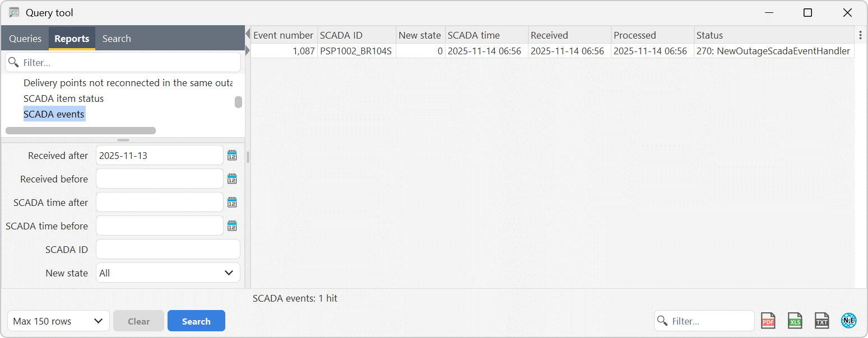Click the blue N,E globe icon
Image resolution: width=868 pixels, height=338 pixels.
(848, 321)
